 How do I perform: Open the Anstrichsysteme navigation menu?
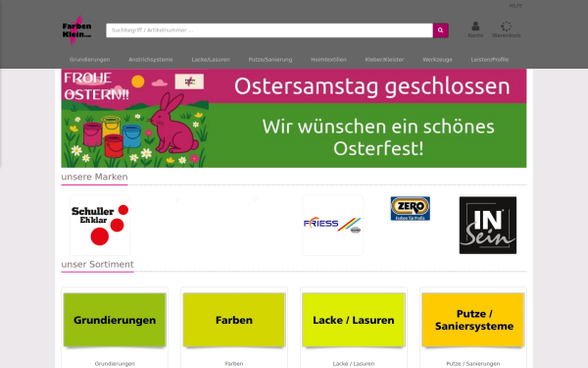coord(151,59)
